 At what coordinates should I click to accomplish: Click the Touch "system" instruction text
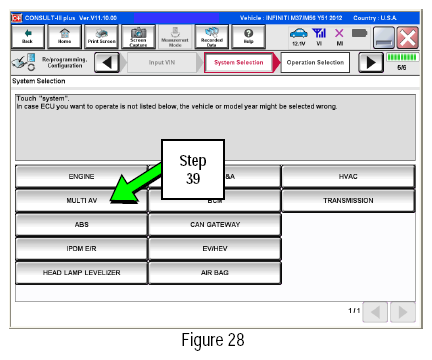(x=43, y=99)
